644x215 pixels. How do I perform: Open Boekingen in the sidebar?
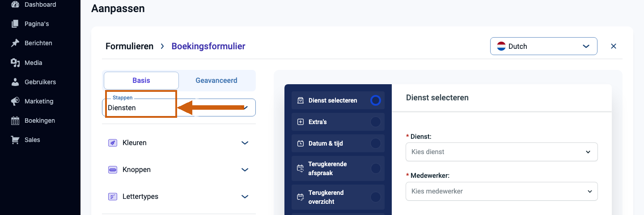(40, 120)
